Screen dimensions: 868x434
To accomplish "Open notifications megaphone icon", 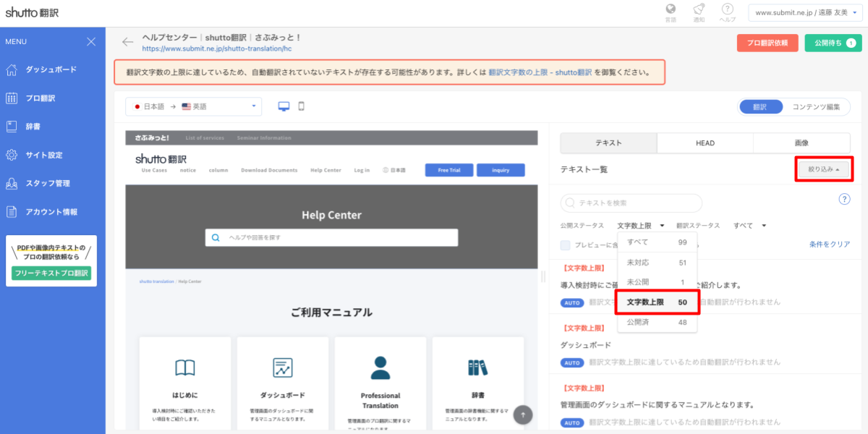I will click(x=699, y=9).
